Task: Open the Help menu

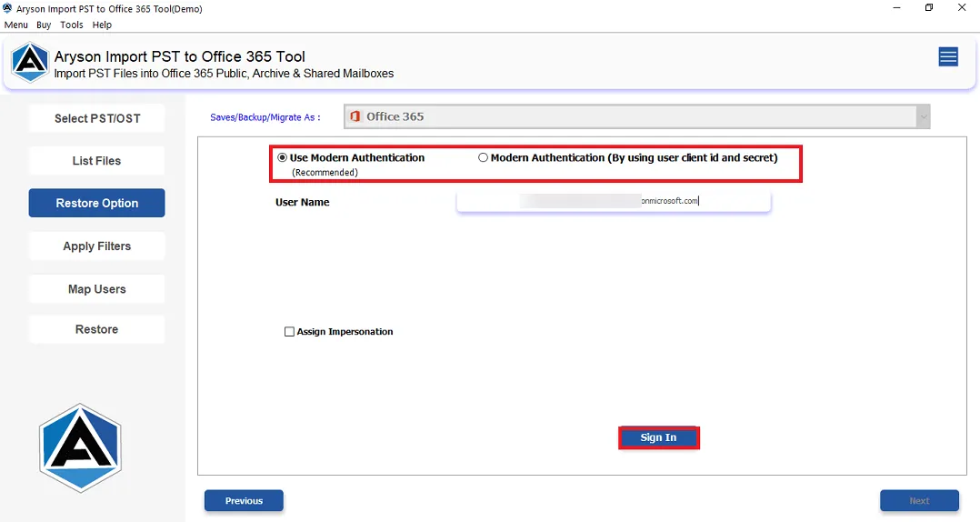Action: [102, 25]
